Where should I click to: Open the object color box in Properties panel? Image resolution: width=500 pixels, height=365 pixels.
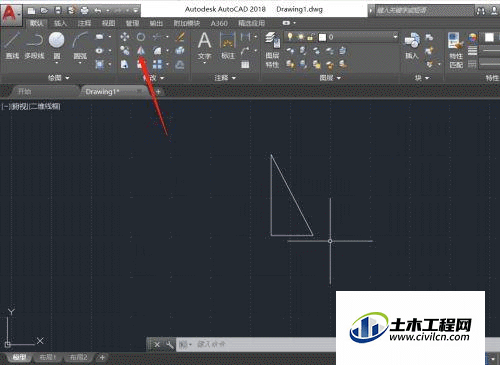click(489, 37)
